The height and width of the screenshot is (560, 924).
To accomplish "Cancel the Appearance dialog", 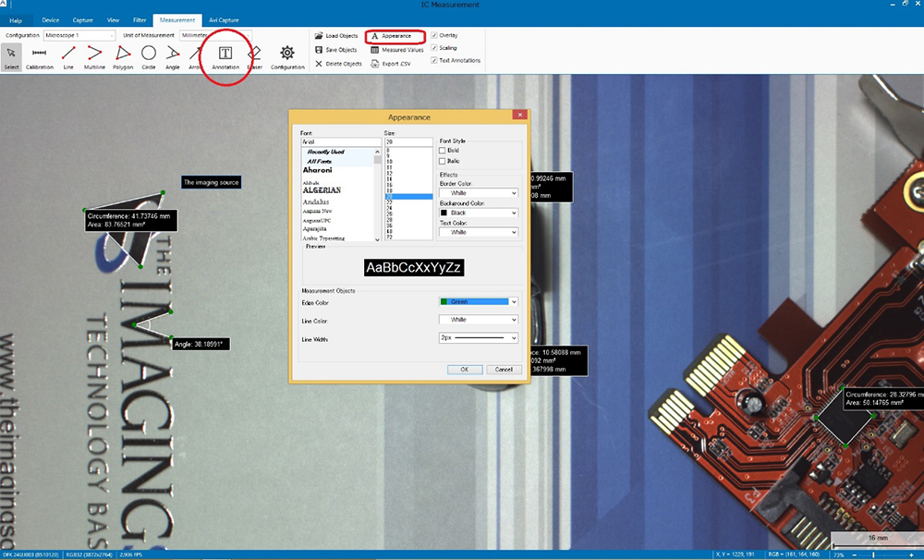I will tap(504, 370).
